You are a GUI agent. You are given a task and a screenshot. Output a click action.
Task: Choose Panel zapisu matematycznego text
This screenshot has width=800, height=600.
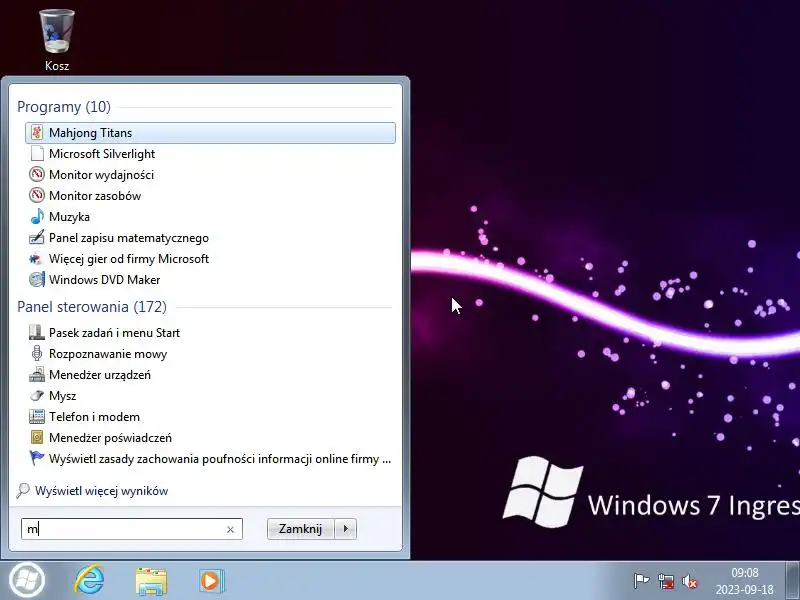coord(129,238)
